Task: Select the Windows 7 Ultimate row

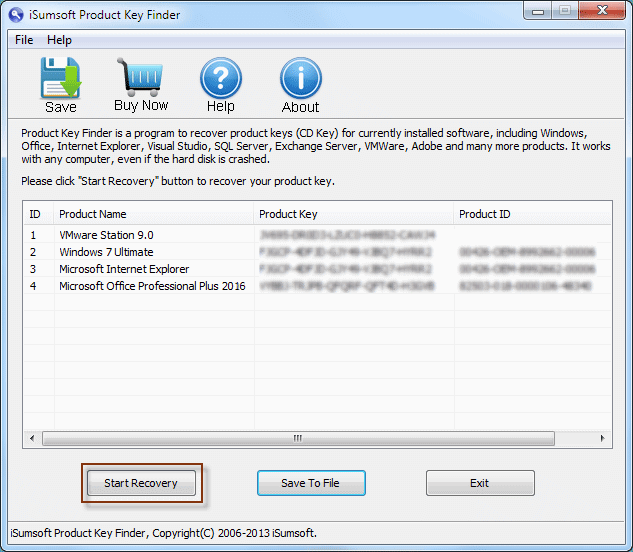Action: point(317,252)
